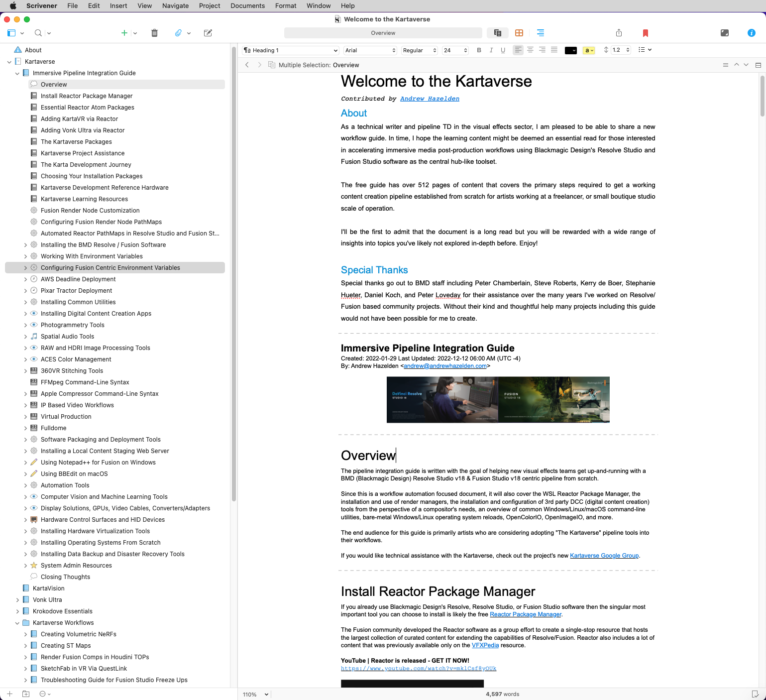Toggle the Binder sidebar view icon

click(11, 33)
